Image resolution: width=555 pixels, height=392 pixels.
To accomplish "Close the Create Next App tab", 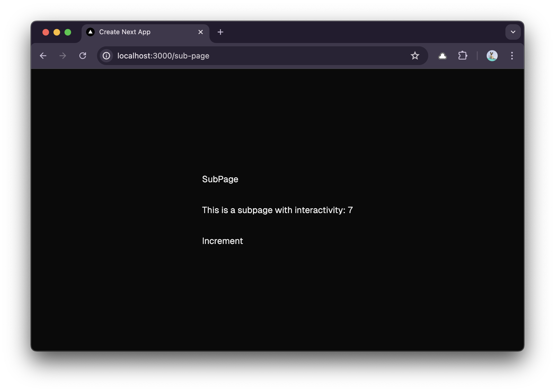I will tap(201, 32).
